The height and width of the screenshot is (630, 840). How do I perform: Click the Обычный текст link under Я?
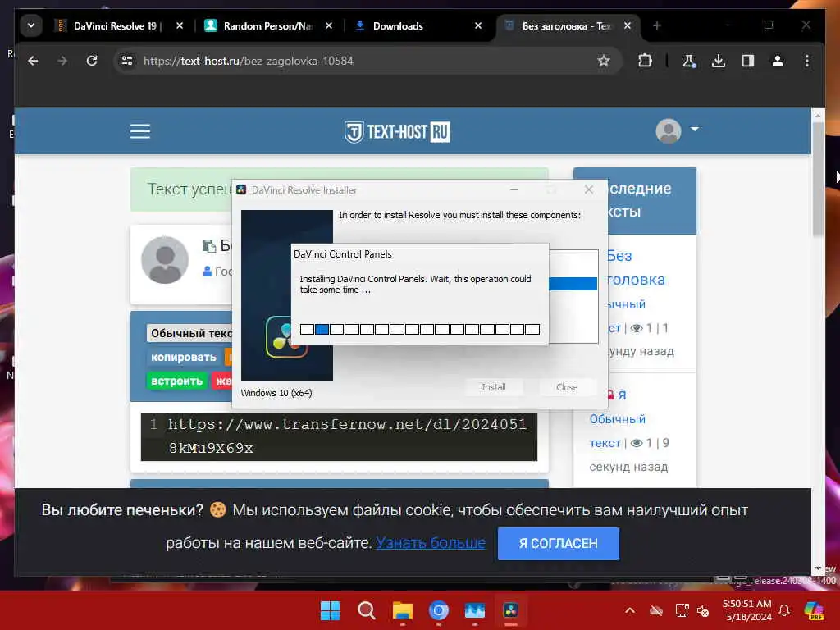617,431
